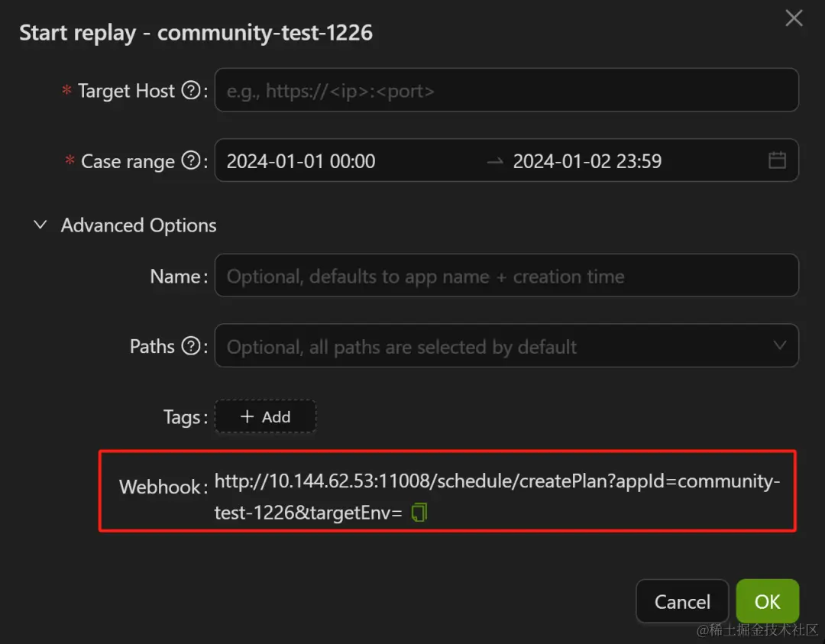This screenshot has height=644, width=825.
Task: Click the end date 2024-01-02 23:59
Action: click(x=587, y=161)
